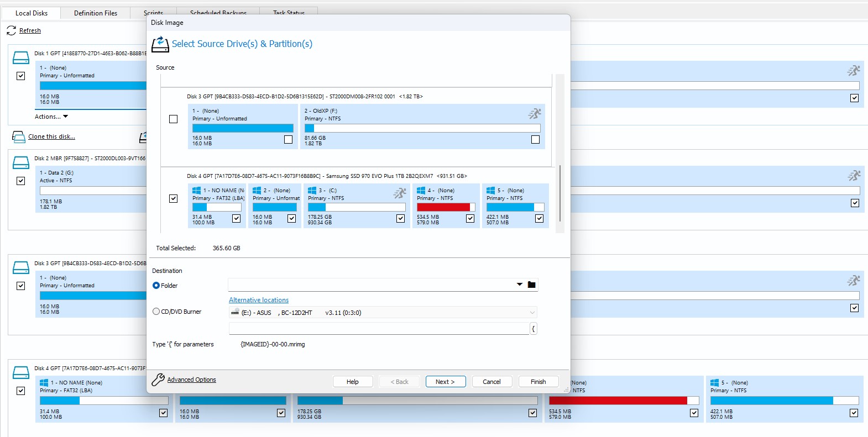Select the CD/DVD Burner radio button
The image size is (868, 437).
tap(156, 312)
